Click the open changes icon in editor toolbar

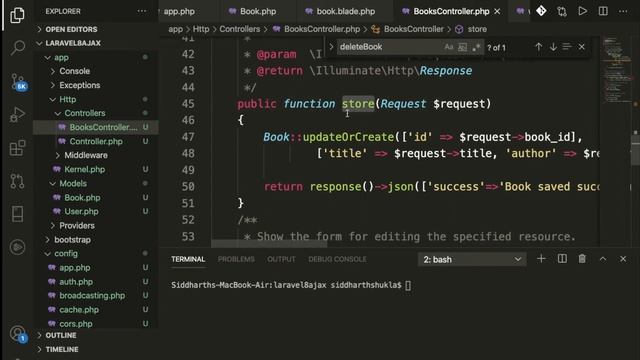pyautogui.click(x=562, y=11)
